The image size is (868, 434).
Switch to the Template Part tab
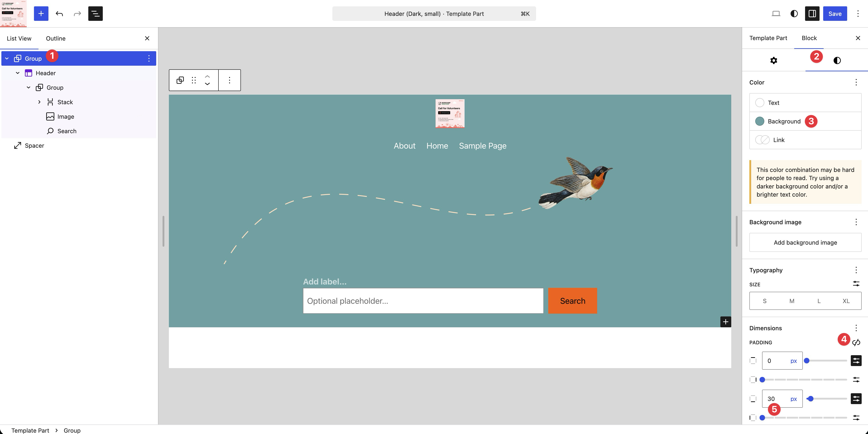pyautogui.click(x=768, y=38)
